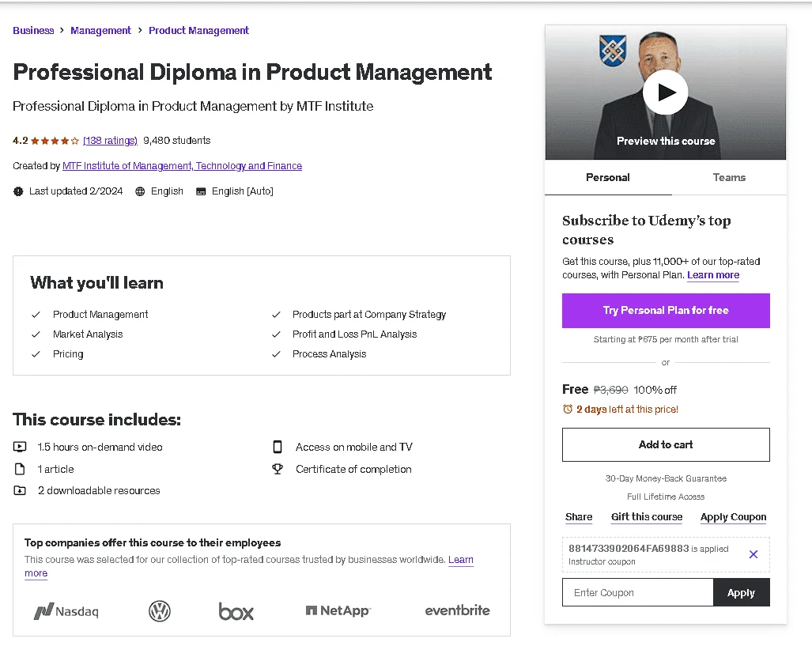Click the Box logo
812x646 pixels.
coord(236,612)
